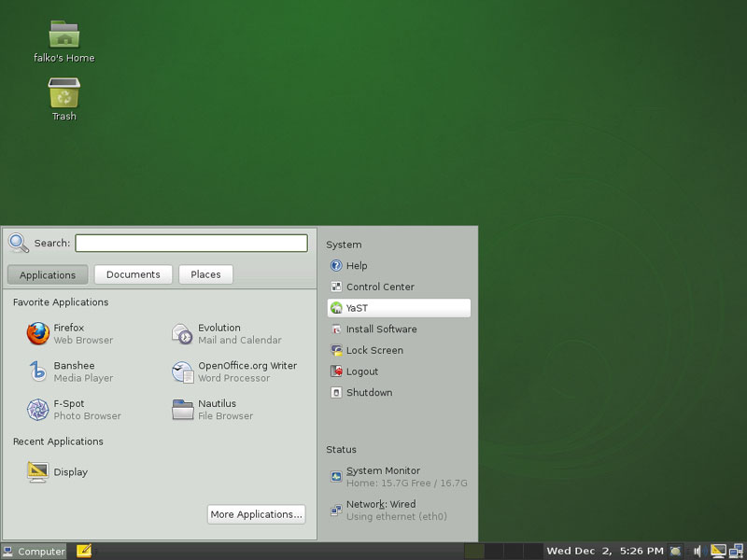Click the display settings tray icon

[x=718, y=552]
